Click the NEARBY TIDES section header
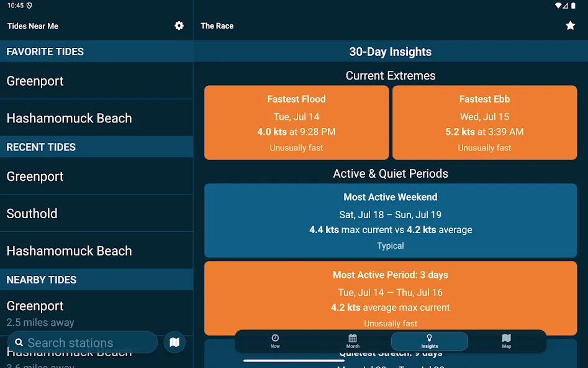The height and width of the screenshot is (368, 588). 96,280
